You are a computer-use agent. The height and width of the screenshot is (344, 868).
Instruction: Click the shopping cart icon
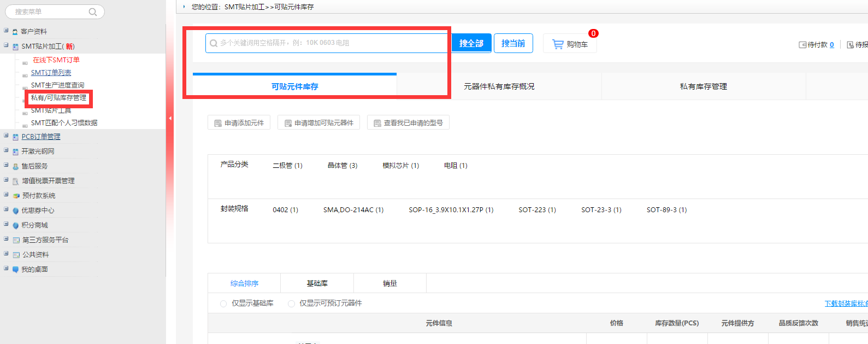tap(558, 44)
